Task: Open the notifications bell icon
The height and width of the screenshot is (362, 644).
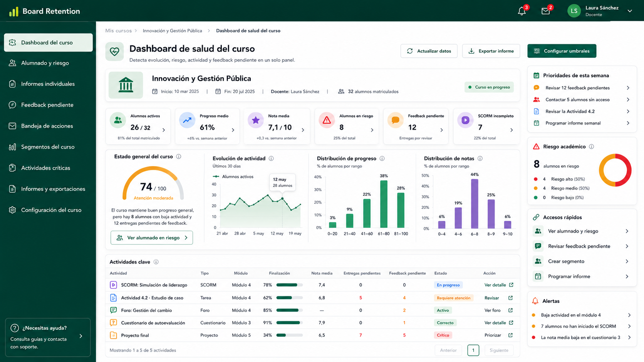Action: tap(522, 11)
